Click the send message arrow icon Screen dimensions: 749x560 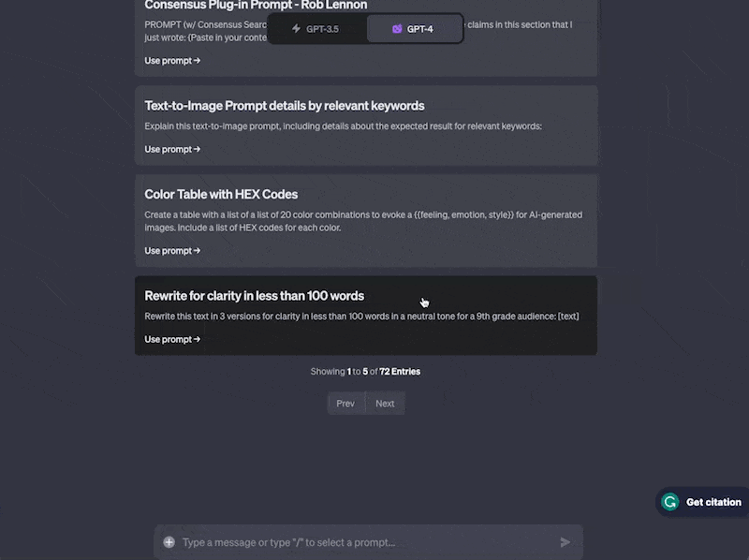coord(565,542)
